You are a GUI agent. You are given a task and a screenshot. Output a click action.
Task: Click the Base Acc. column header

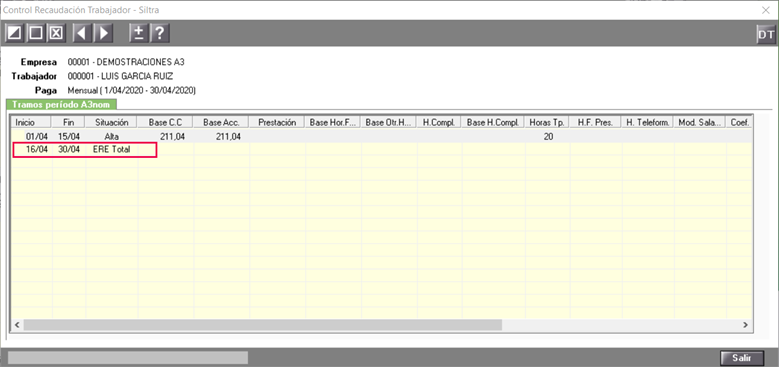[x=221, y=122]
